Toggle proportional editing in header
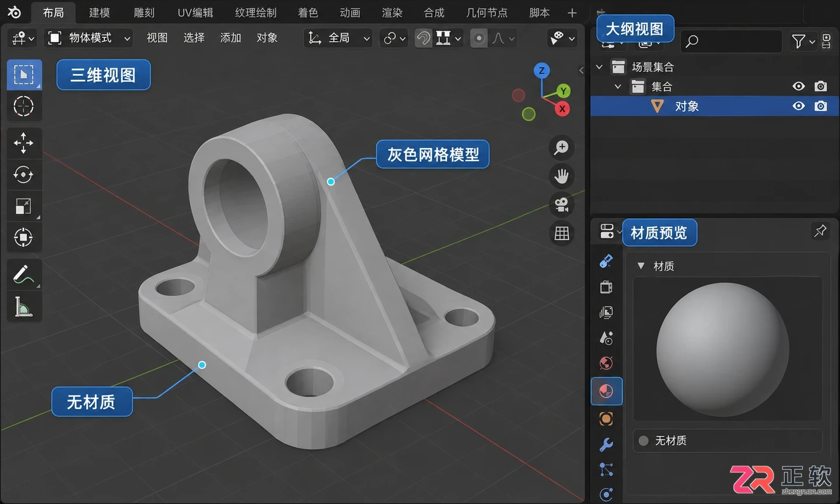 click(479, 38)
